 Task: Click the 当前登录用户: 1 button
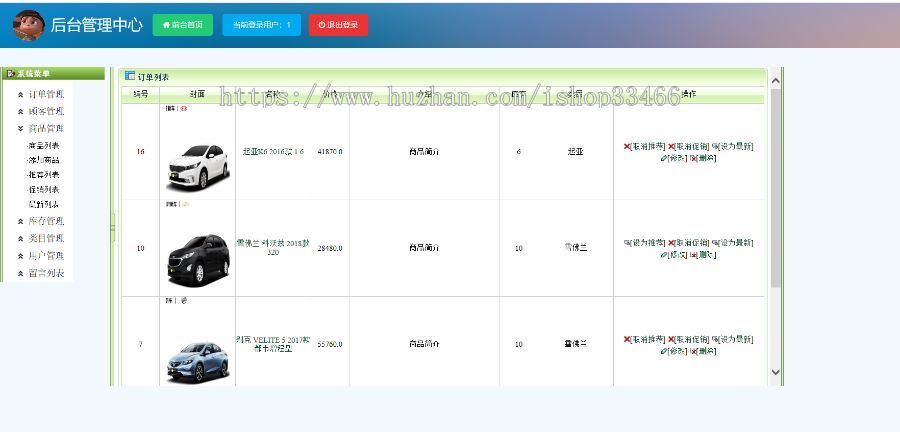tap(262, 25)
